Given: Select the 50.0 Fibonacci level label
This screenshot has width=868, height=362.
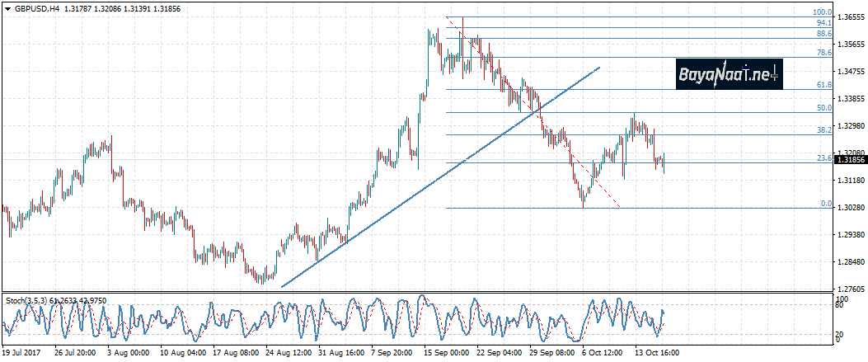Looking at the screenshot, I should pos(823,108).
